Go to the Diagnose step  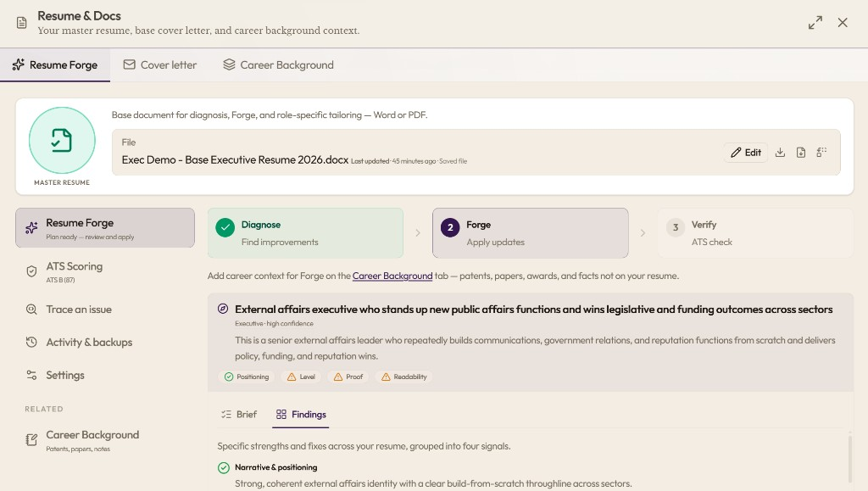[305, 233]
